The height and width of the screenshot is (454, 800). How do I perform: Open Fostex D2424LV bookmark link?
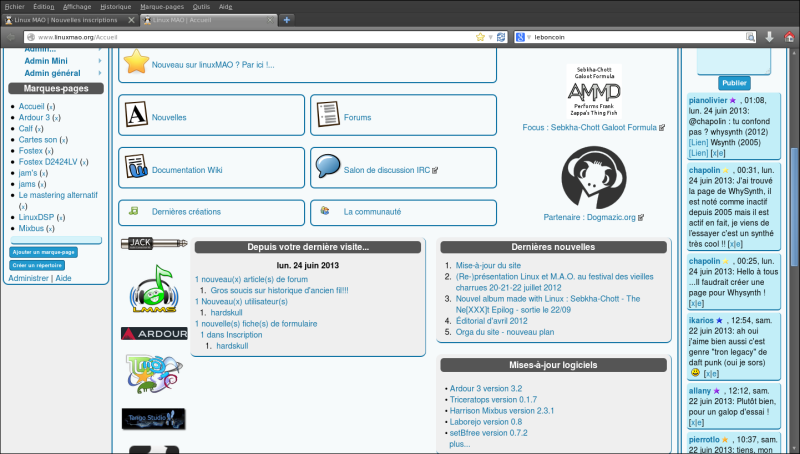[x=48, y=162]
